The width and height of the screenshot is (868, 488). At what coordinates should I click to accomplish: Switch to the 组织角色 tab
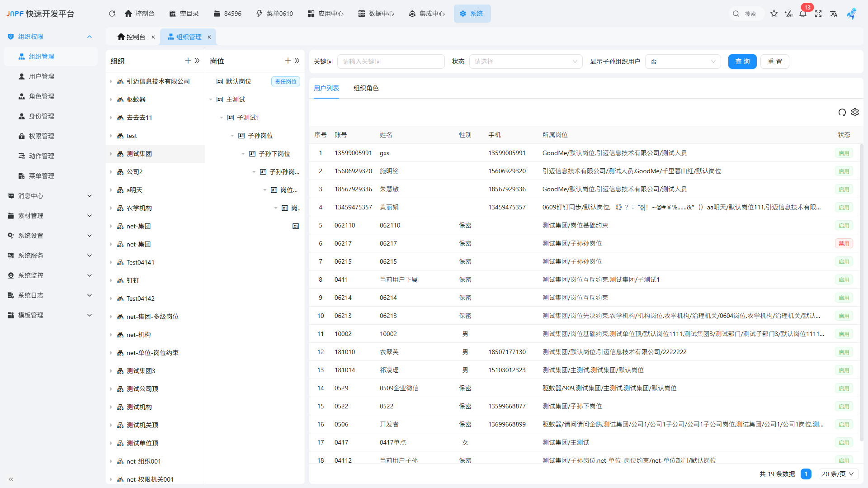tap(366, 88)
